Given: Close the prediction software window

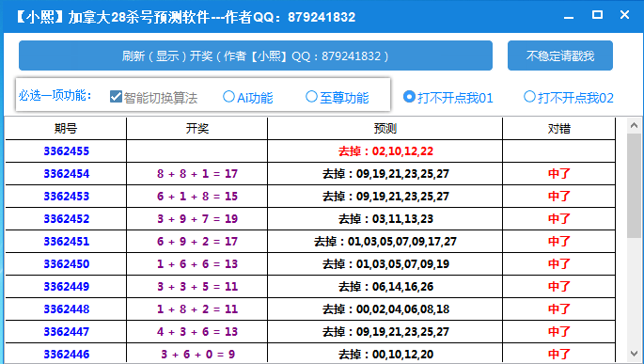Looking at the screenshot, I should coord(624,15).
